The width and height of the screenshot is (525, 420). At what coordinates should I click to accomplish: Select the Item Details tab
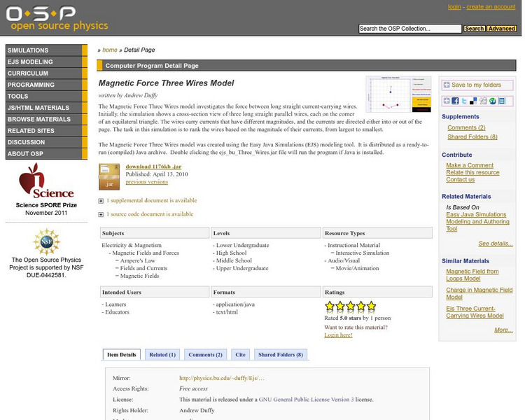click(x=122, y=355)
